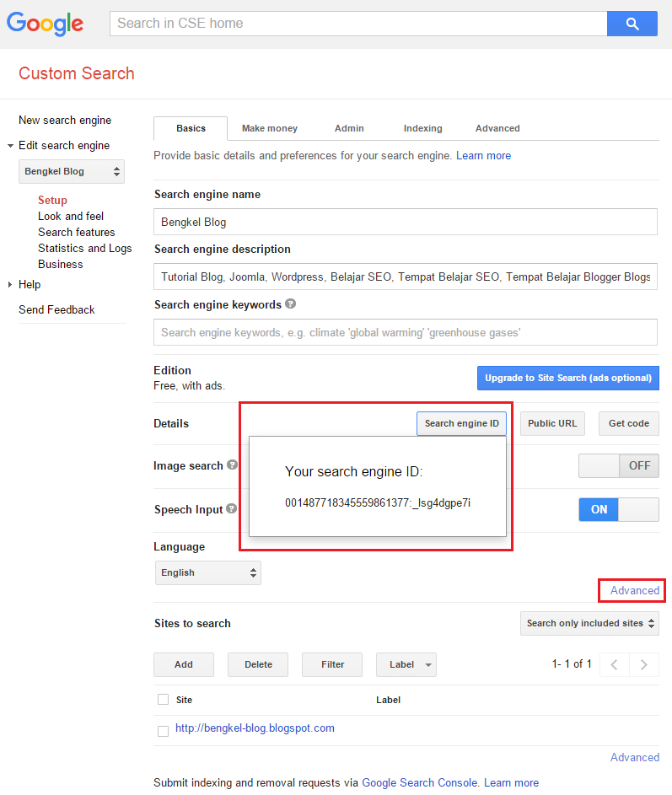This screenshot has height=795, width=672.
Task: Open Learn more link after Search Console
Action: [x=511, y=783]
